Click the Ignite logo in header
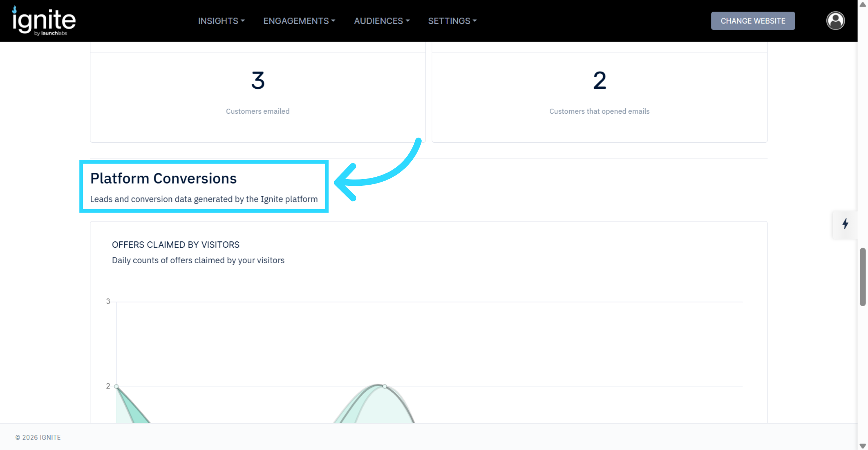 (x=44, y=21)
